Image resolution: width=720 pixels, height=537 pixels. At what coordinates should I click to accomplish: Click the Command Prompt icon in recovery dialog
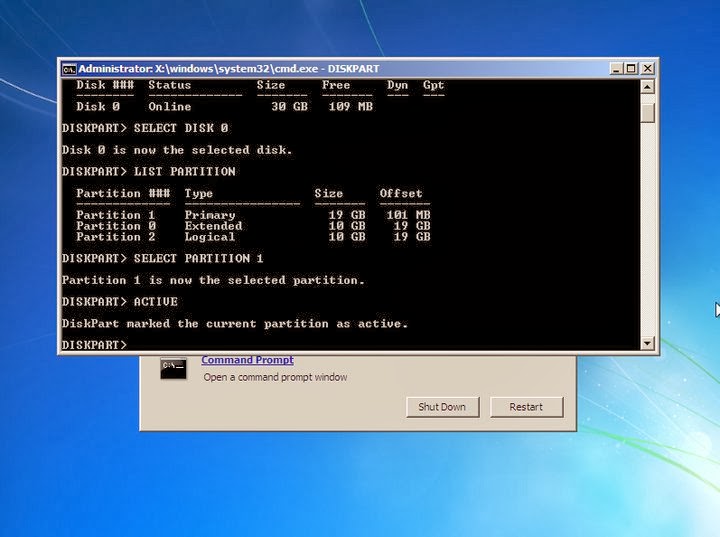(x=173, y=368)
